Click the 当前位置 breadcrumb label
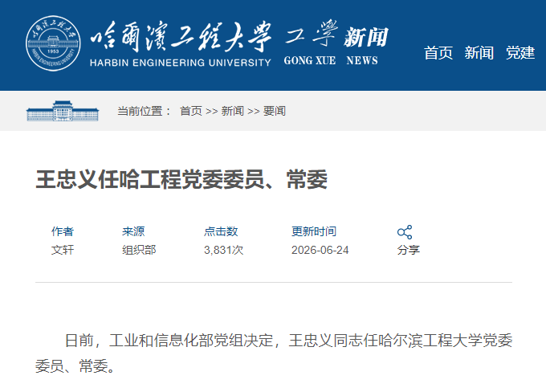 tap(144, 111)
